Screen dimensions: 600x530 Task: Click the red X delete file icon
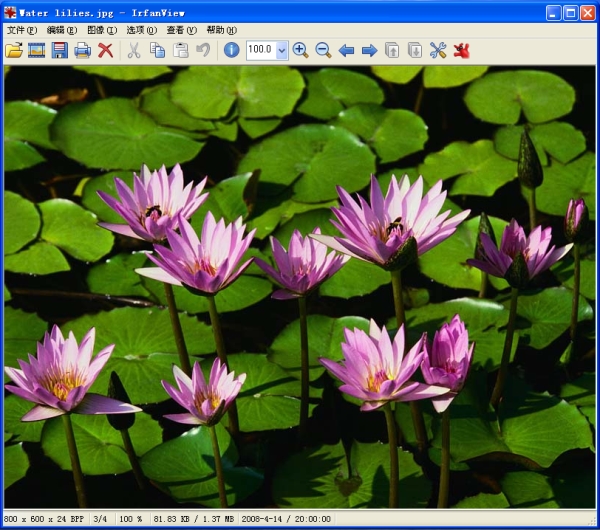(x=105, y=51)
